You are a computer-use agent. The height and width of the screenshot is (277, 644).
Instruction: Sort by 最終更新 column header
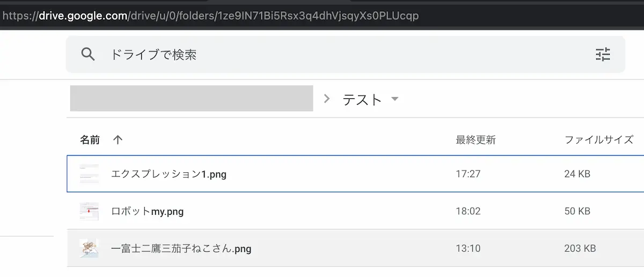(476, 140)
